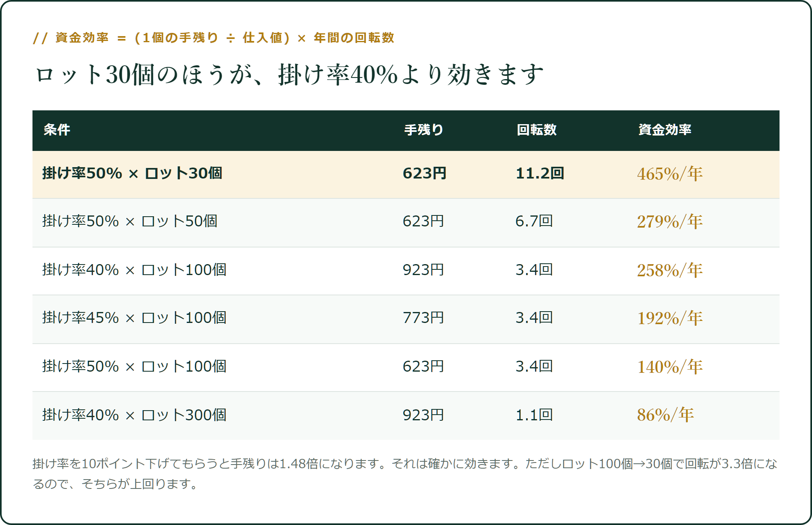
Task: Click the 1.1回 cell
Action: (x=534, y=415)
